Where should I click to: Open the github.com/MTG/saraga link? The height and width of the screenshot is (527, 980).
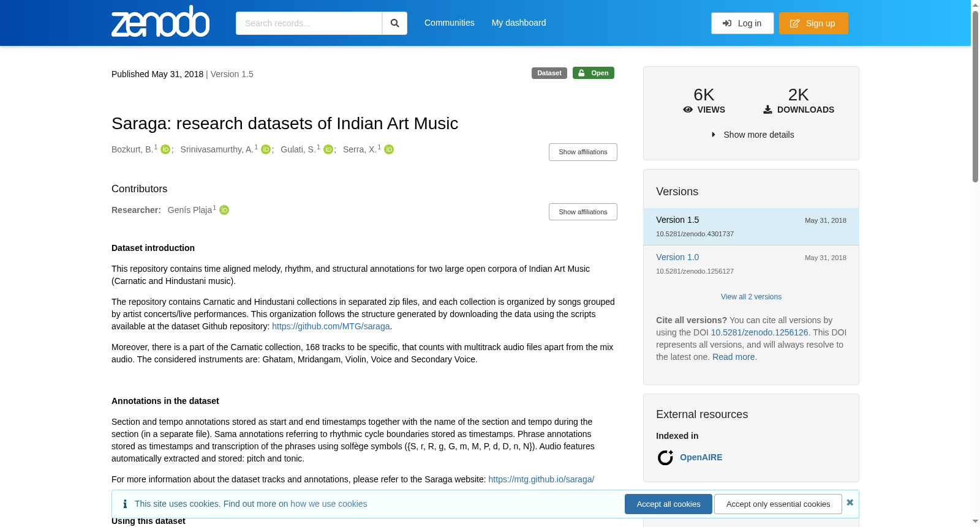pos(331,326)
